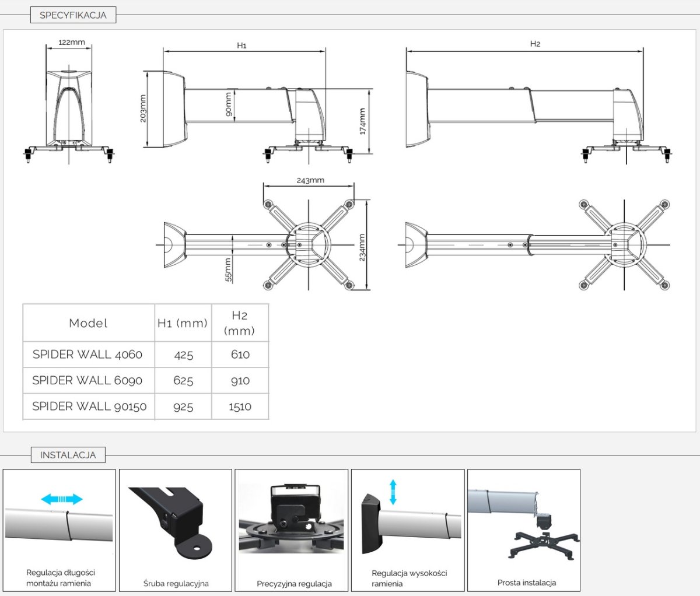Click the H1 side view mount drawing
The height and width of the screenshot is (596, 700).
pyautogui.click(x=257, y=111)
